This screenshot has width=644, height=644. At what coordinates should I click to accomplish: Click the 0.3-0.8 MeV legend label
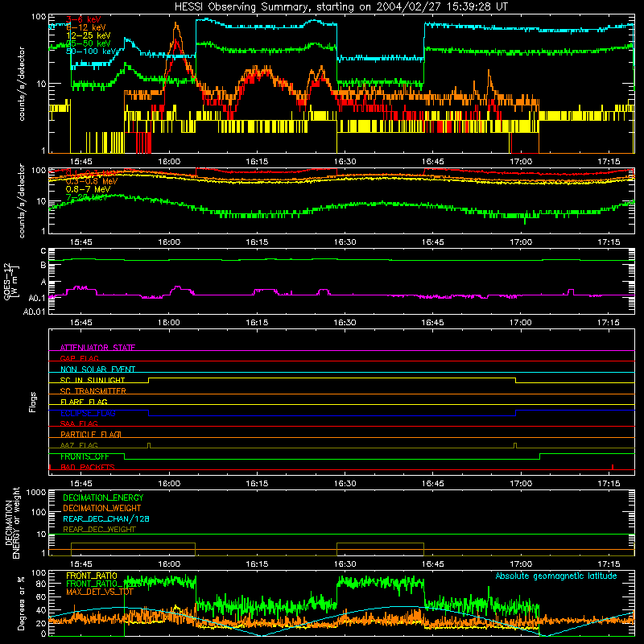coord(91,181)
